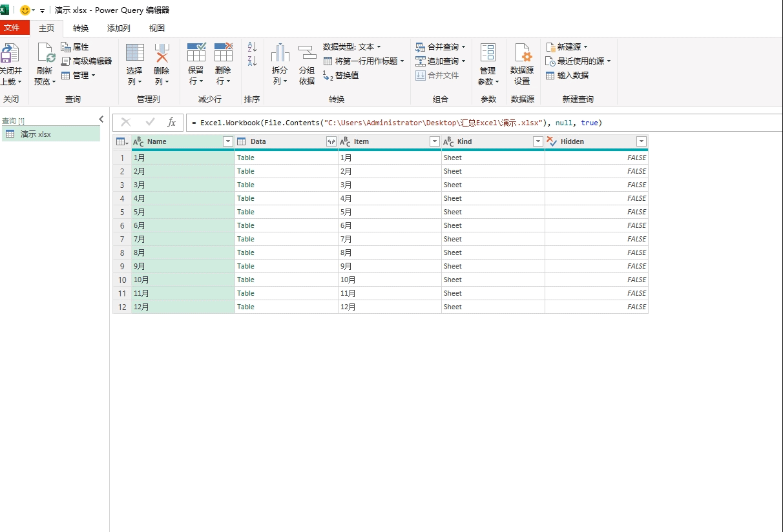This screenshot has height=532, width=783.
Task: Confirm the formula with the checkmark icon
Action: pyautogui.click(x=150, y=123)
